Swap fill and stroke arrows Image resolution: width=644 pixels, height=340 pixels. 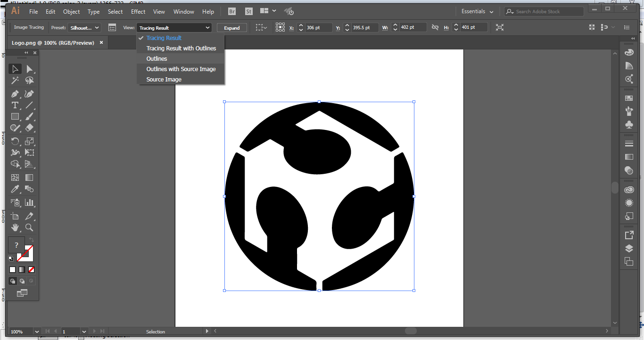coord(32,240)
